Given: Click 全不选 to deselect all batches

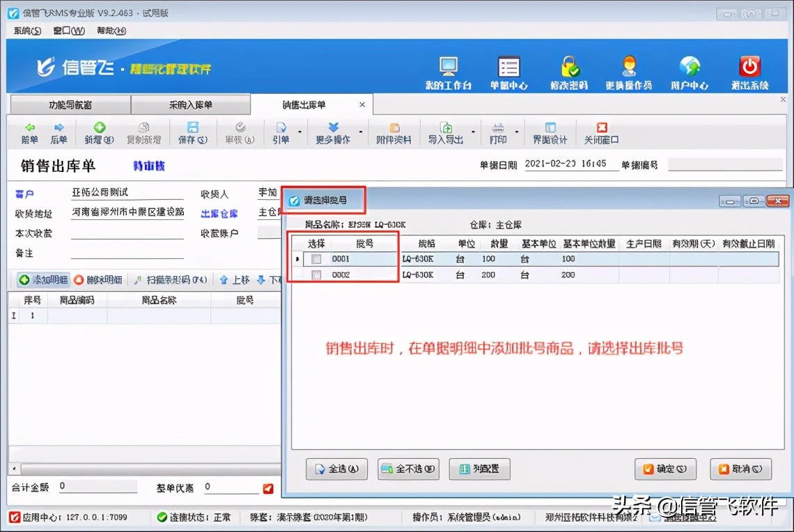Looking at the screenshot, I should (x=408, y=469).
